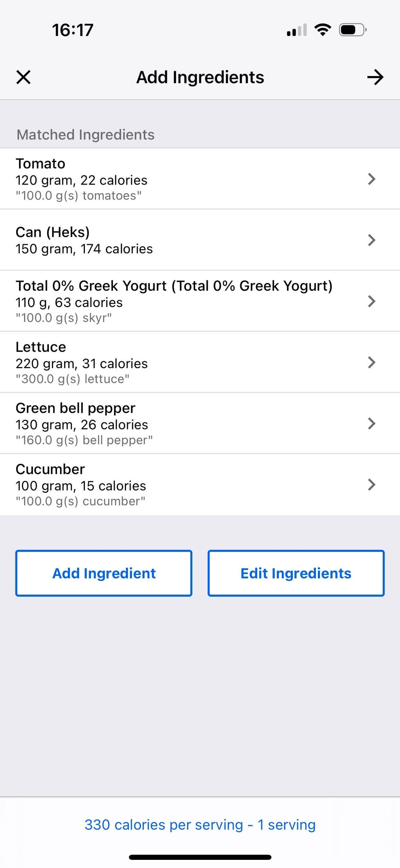Tap Cucumber row chevron arrow
This screenshot has width=400, height=868.
371,485
